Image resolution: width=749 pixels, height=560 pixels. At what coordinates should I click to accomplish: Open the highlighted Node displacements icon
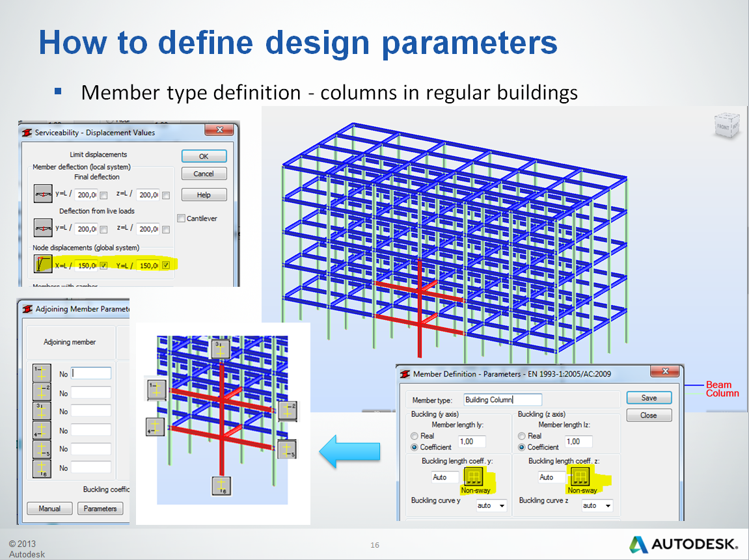point(43,264)
